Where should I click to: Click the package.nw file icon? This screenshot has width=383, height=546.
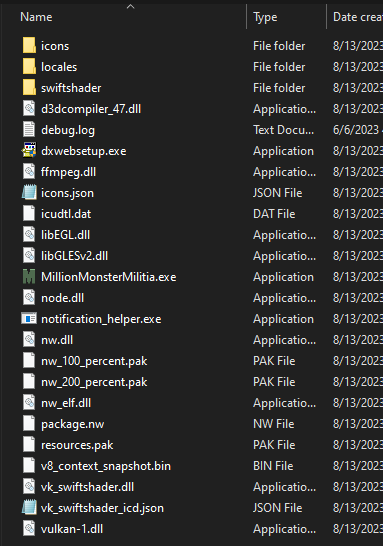29,423
